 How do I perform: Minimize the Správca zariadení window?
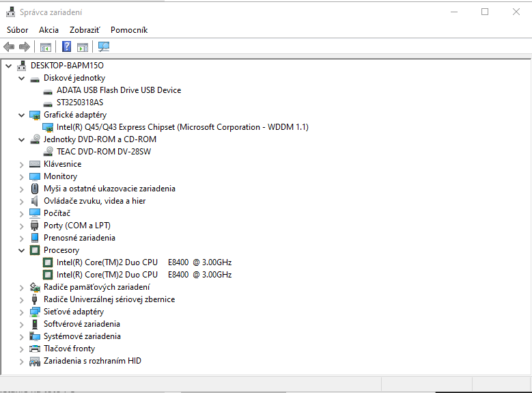click(x=454, y=12)
